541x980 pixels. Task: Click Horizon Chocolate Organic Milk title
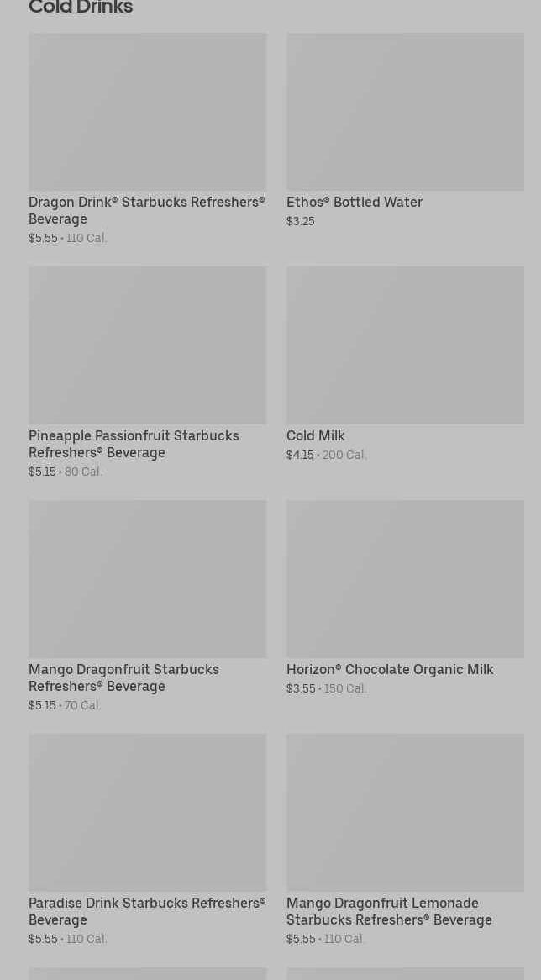pyautogui.click(x=390, y=669)
